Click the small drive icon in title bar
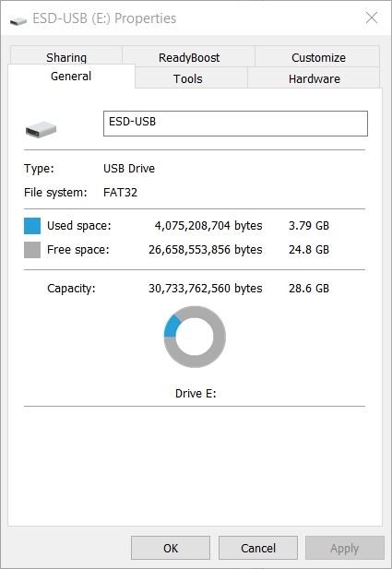The width and height of the screenshot is (392, 569). [18, 20]
